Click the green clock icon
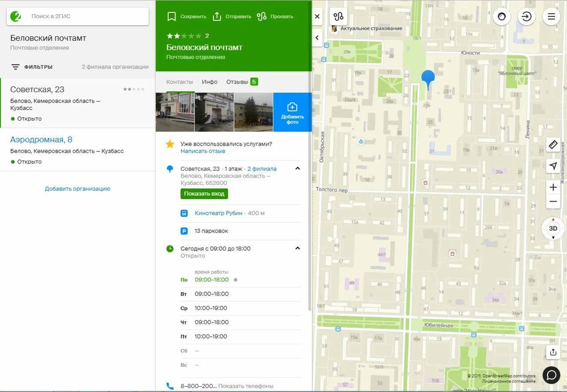Viewport: 567px width, 392px height. (170, 249)
